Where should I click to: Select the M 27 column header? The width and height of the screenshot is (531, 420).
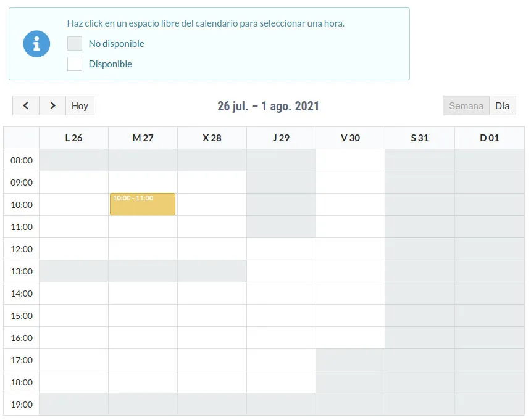pyautogui.click(x=143, y=138)
